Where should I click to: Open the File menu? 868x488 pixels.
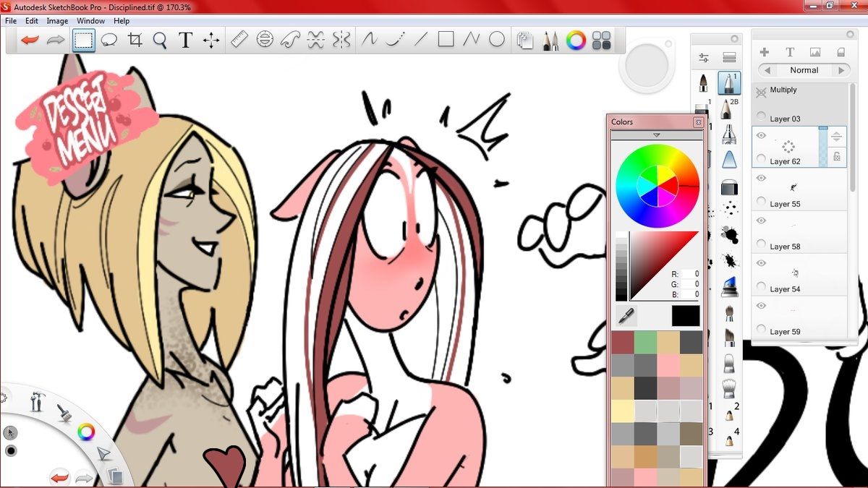(x=11, y=21)
